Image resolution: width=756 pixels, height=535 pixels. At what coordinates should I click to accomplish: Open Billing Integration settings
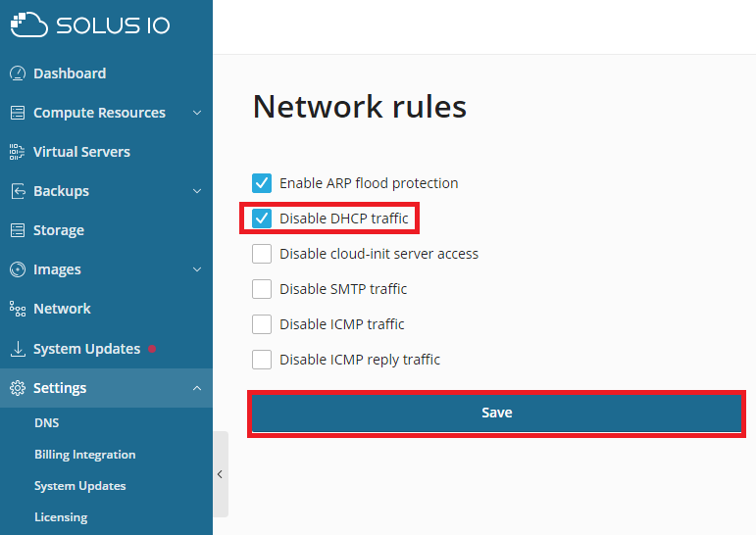(x=85, y=455)
